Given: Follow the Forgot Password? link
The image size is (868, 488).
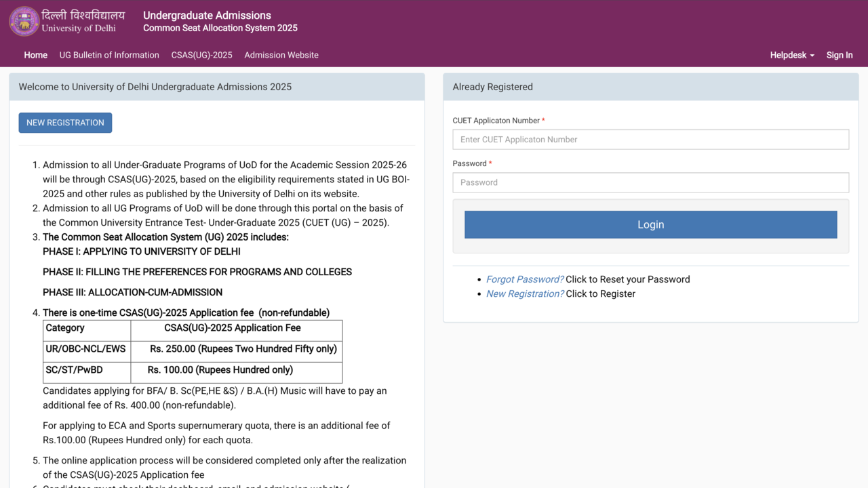Looking at the screenshot, I should 524,279.
